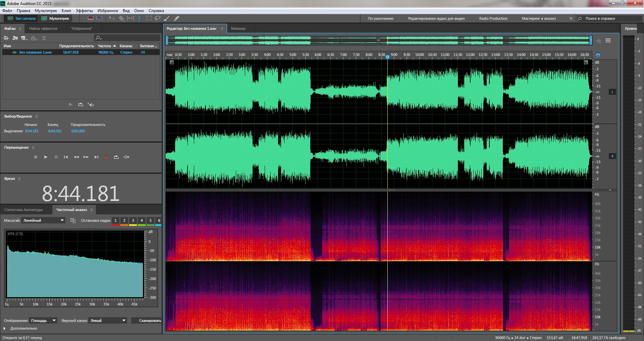
Task: Click the Open File folder icon
Action: tap(6, 38)
